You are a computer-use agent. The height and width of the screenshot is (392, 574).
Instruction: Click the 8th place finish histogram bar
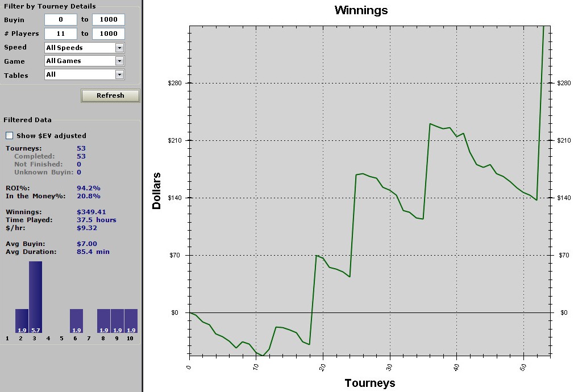(103, 320)
